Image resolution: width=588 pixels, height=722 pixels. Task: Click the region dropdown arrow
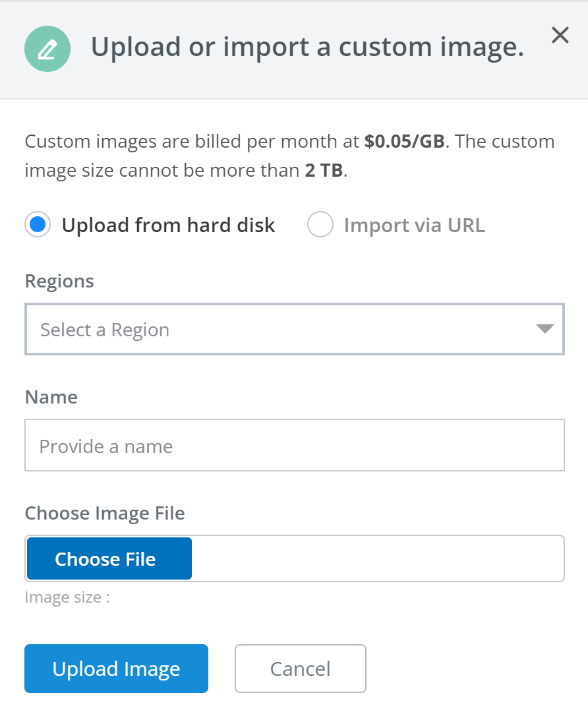point(544,329)
